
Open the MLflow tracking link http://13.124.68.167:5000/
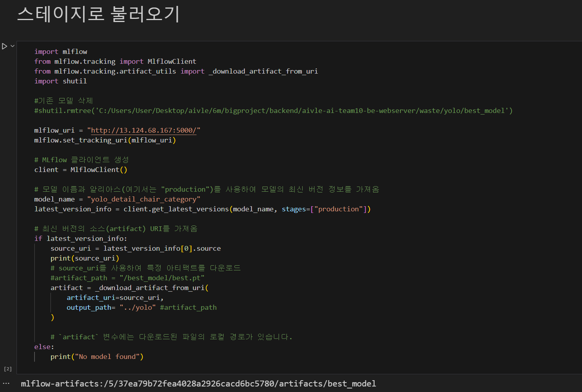click(x=144, y=130)
